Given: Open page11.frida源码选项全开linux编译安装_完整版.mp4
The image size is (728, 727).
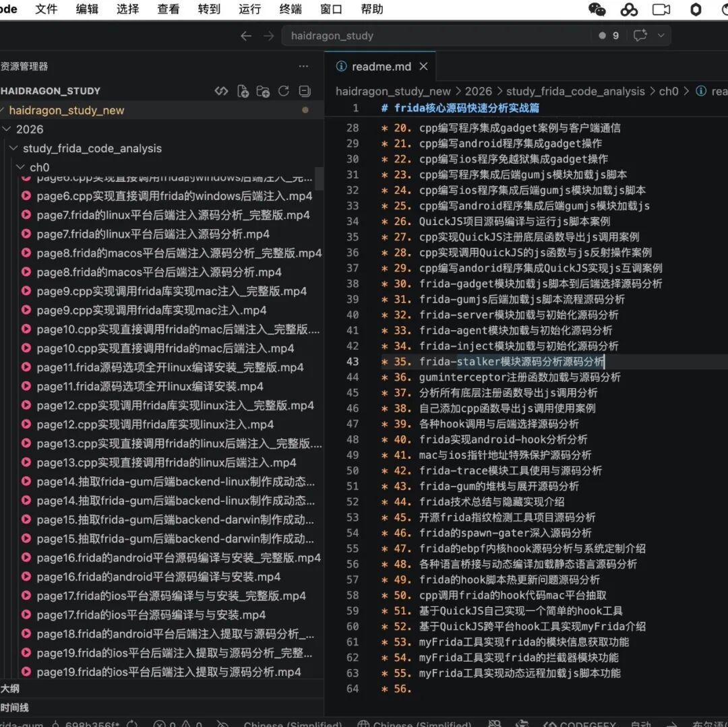Looking at the screenshot, I should (x=170, y=367).
